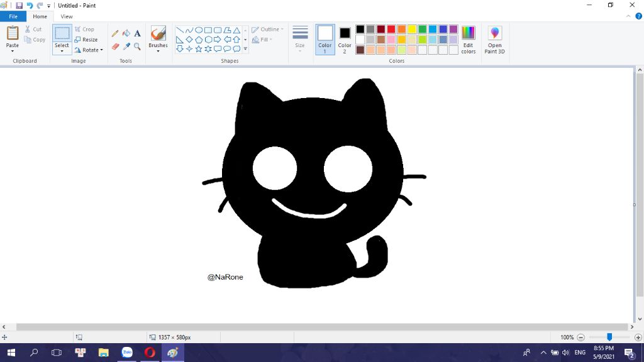The width and height of the screenshot is (644, 362).
Task: Select the Pencil tool
Action: (115, 34)
